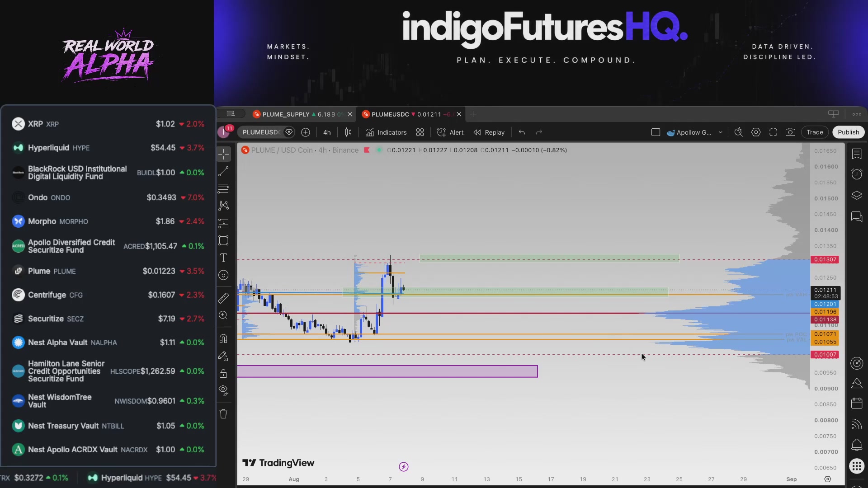Open the 4h timeframe interval dropdown

click(327, 132)
